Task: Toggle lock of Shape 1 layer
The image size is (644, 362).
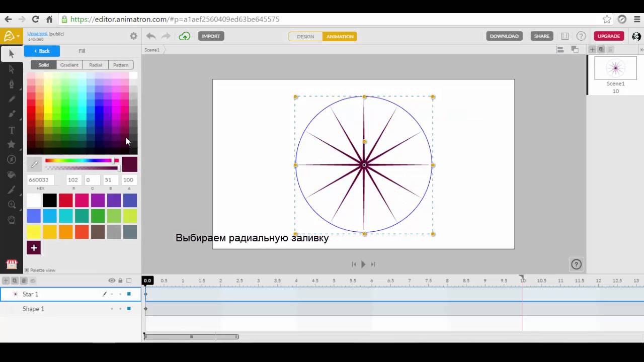Action: click(x=120, y=309)
